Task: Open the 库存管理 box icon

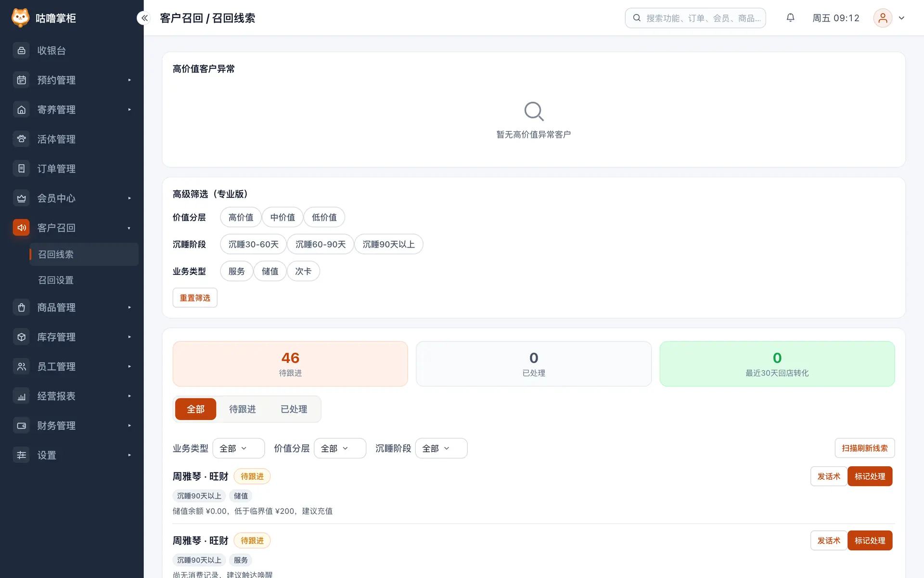Action: pyautogui.click(x=21, y=337)
